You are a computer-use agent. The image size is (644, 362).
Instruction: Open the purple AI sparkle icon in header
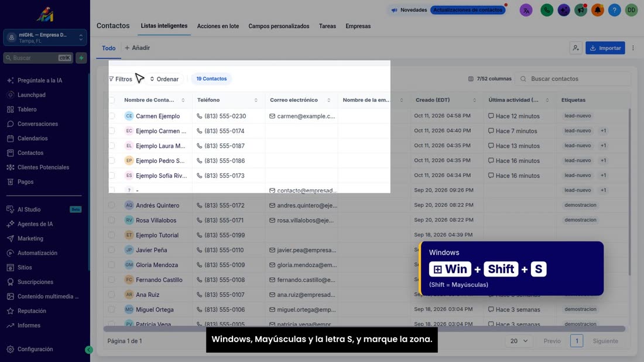coord(564,11)
